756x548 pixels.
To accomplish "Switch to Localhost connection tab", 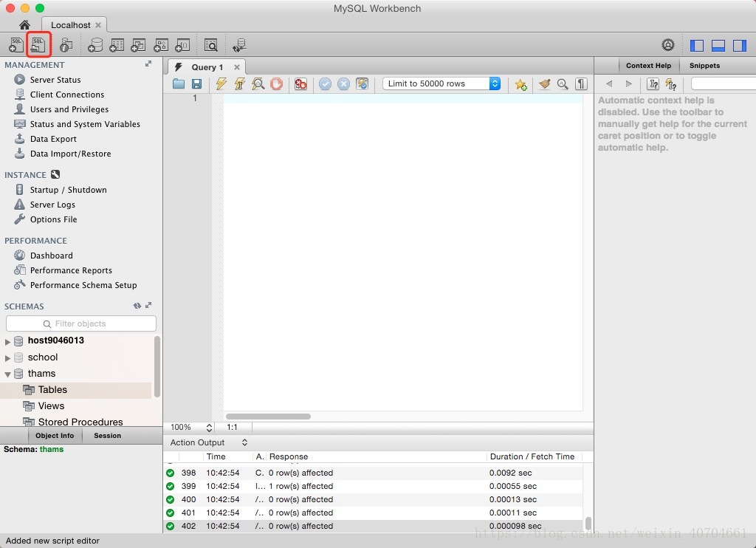I will (x=71, y=25).
